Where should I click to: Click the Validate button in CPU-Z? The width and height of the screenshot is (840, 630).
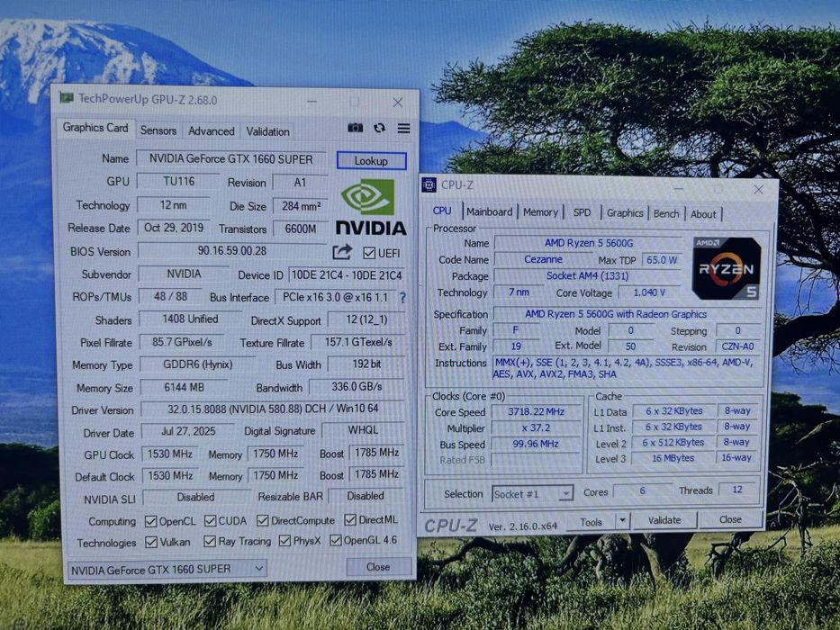coord(664,520)
